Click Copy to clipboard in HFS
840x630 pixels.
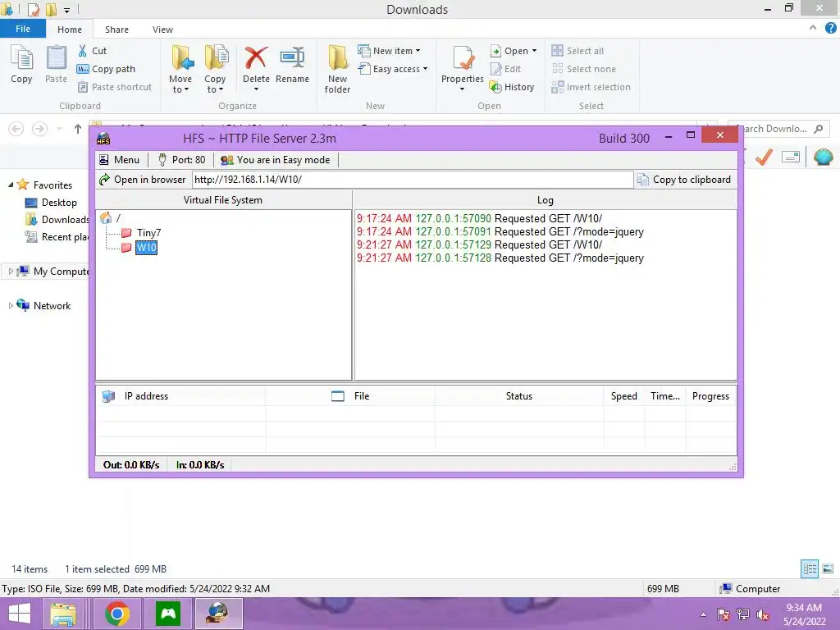coord(685,180)
